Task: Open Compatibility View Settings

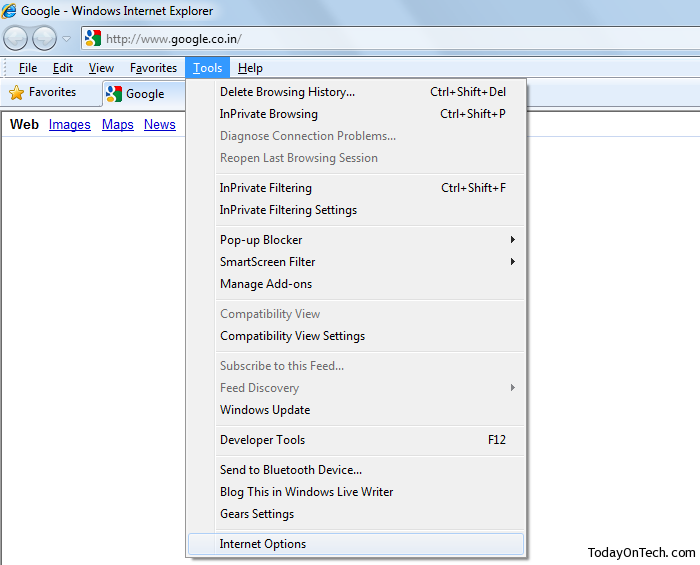Action: pos(356,336)
